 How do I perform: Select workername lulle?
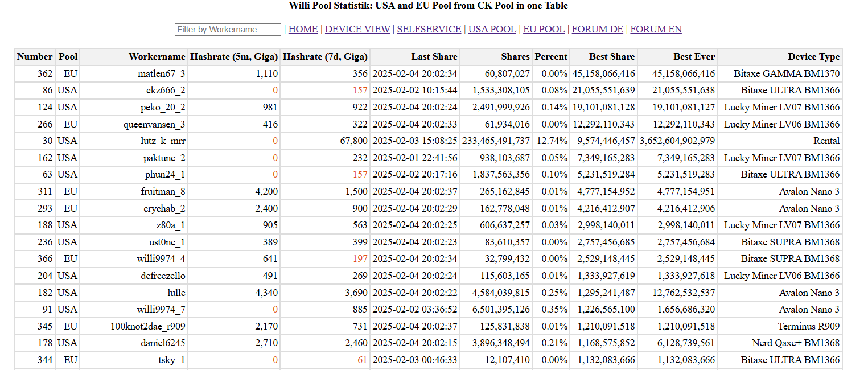176,293
